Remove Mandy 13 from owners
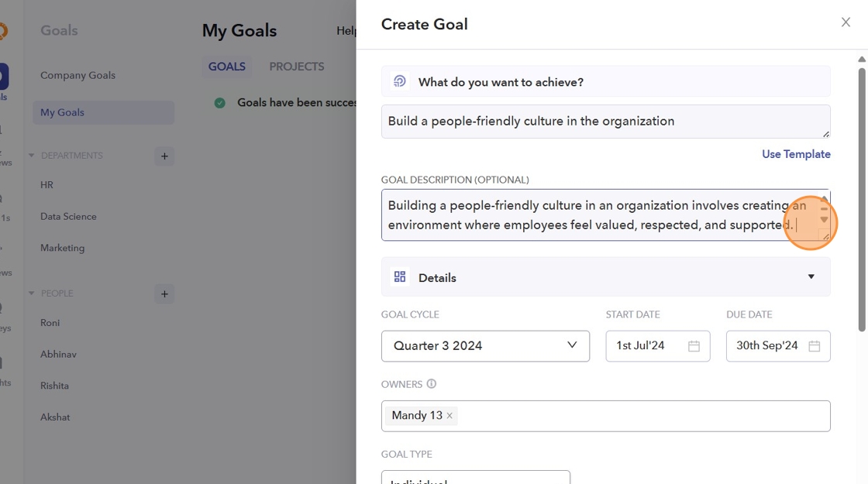 [x=449, y=416]
